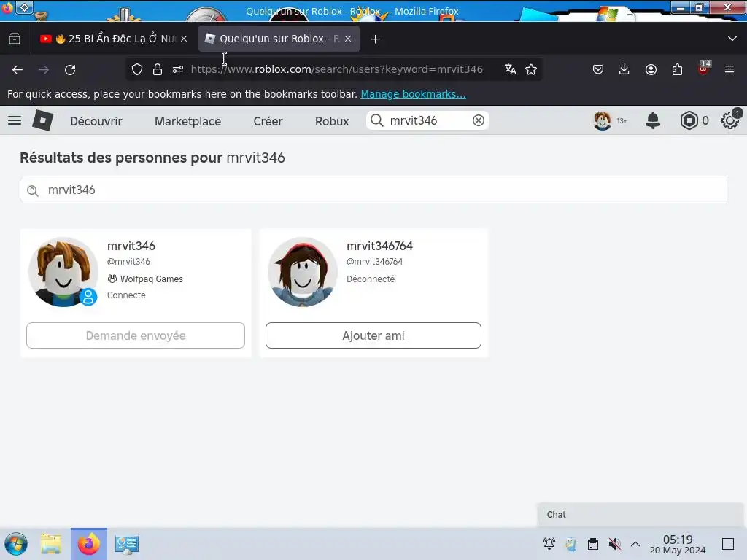Open file explorer from taskbar
This screenshot has width=747, height=560.
(51, 544)
